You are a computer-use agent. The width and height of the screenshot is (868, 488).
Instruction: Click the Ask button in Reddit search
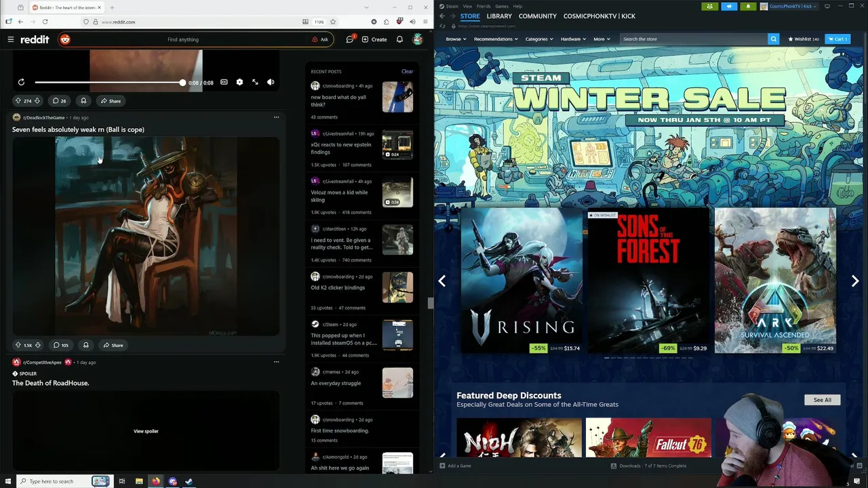320,39
